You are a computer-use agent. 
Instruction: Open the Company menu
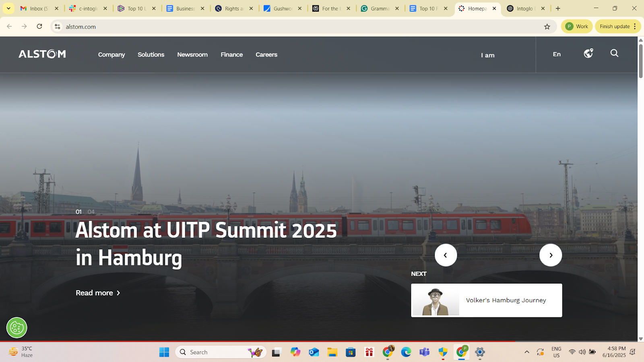[111, 55]
